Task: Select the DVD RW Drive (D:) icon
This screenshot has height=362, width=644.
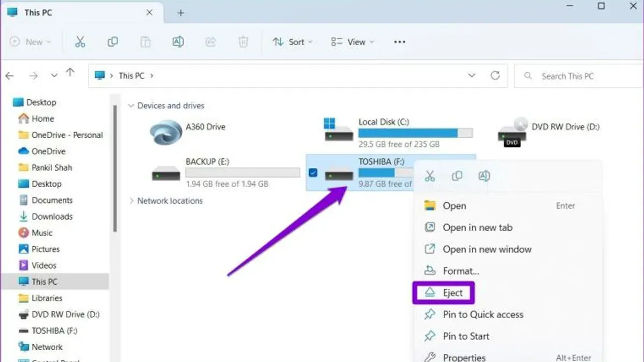Action: click(513, 132)
